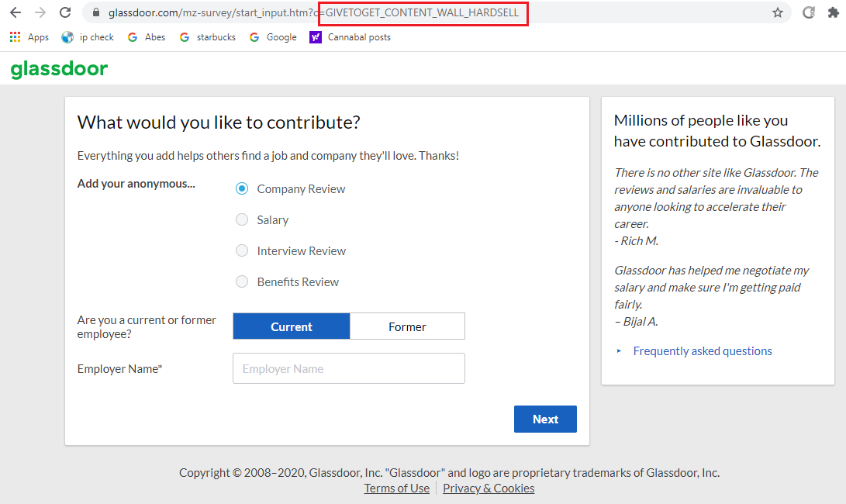Open the ip check bookmark
Image resolution: width=846 pixels, height=504 pixels.
88,36
